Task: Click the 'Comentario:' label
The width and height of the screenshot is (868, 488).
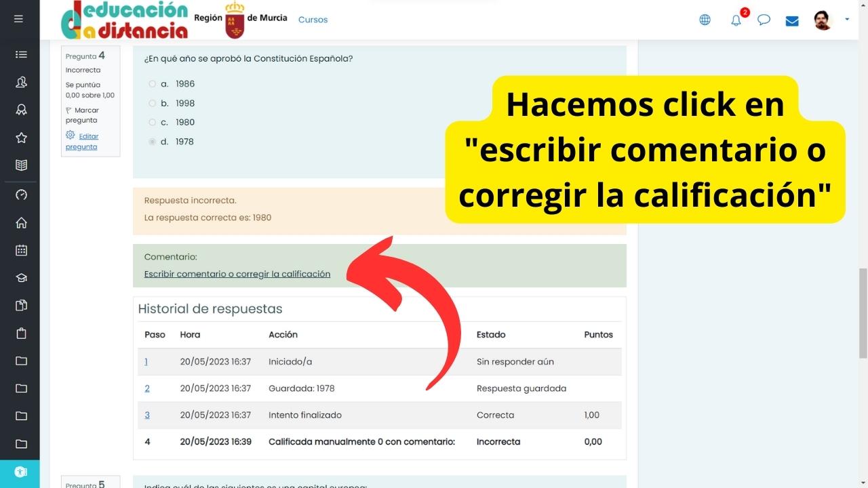Action: [171, 257]
